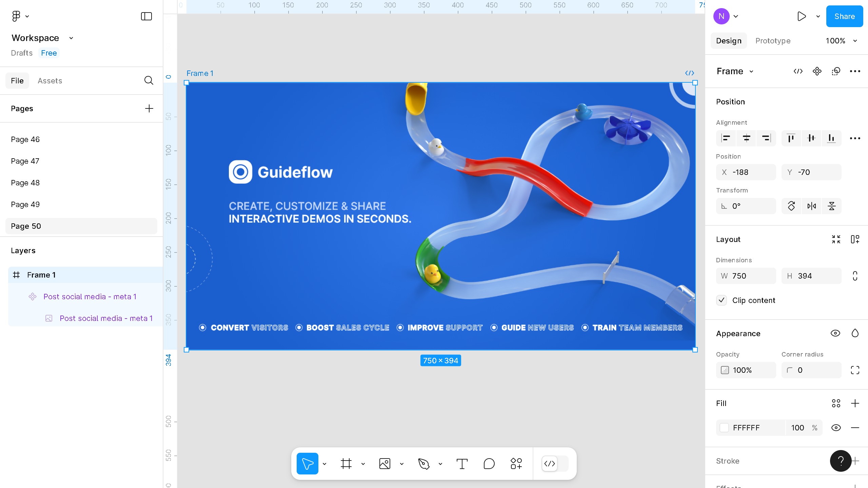
Task: Toggle Fill visibility eye icon
Action: point(836,428)
